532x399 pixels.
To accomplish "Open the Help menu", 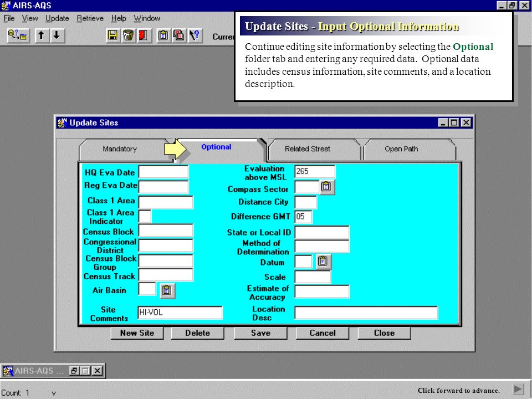I will click(x=119, y=18).
